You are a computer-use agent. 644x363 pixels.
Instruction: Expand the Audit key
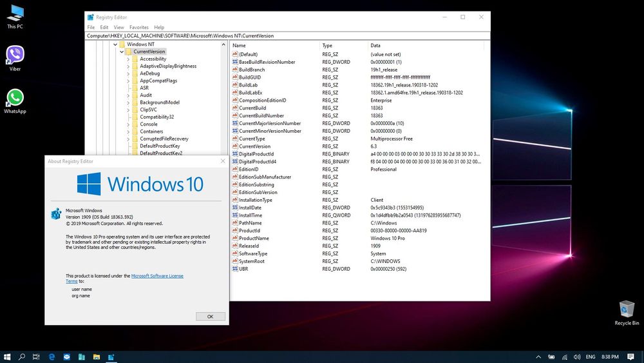pyautogui.click(x=128, y=95)
